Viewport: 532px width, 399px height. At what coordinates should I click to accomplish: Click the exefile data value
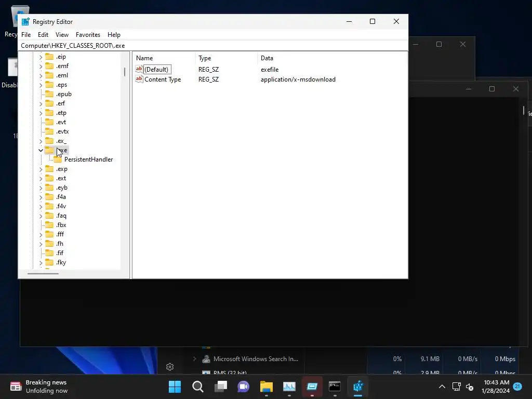click(x=270, y=70)
